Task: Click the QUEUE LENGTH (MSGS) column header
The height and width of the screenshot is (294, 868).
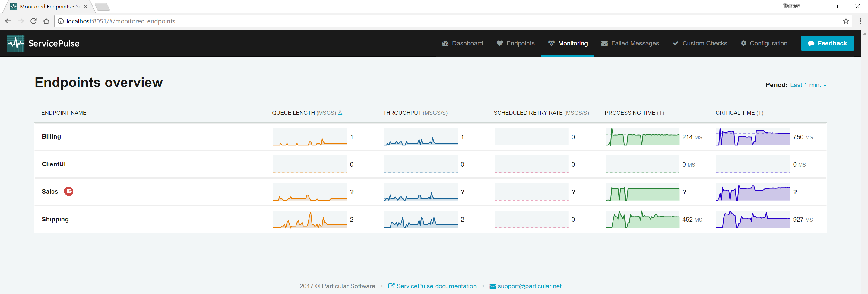Action: point(304,113)
